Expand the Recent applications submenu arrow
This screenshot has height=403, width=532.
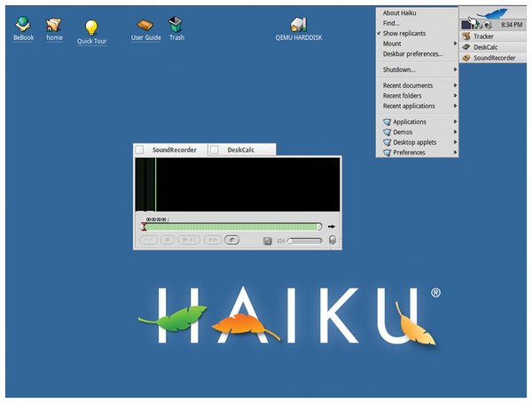pyautogui.click(x=456, y=106)
